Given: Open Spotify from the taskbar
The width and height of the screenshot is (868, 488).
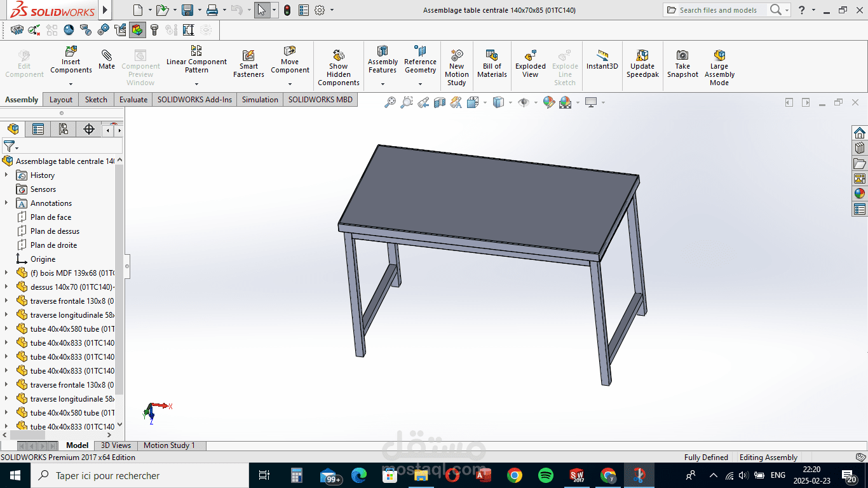Looking at the screenshot, I should pyautogui.click(x=545, y=475).
